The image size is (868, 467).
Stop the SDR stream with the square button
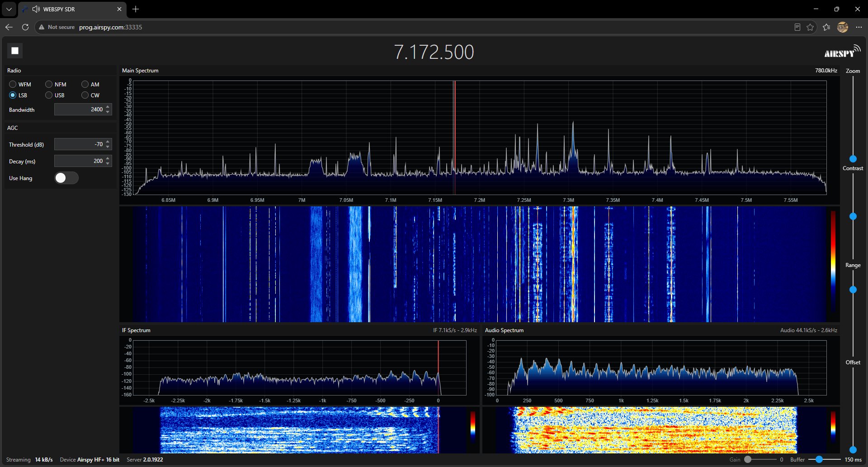tap(15, 51)
